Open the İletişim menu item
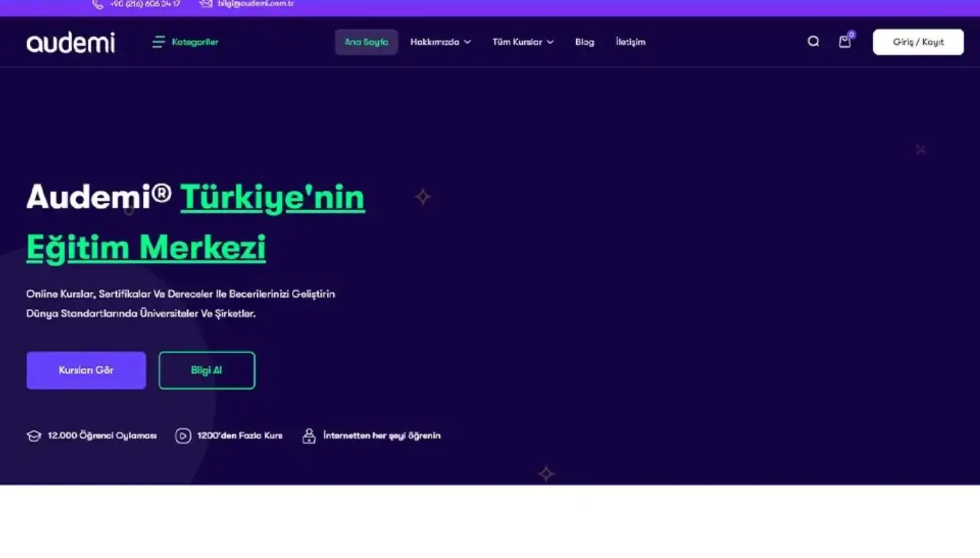The height and width of the screenshot is (558, 980). click(630, 42)
